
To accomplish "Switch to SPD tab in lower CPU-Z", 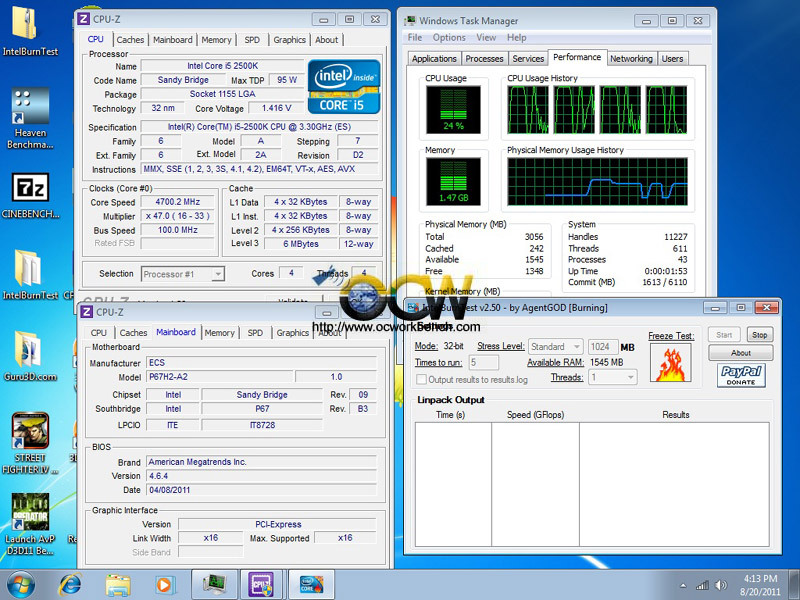I will coord(255,333).
